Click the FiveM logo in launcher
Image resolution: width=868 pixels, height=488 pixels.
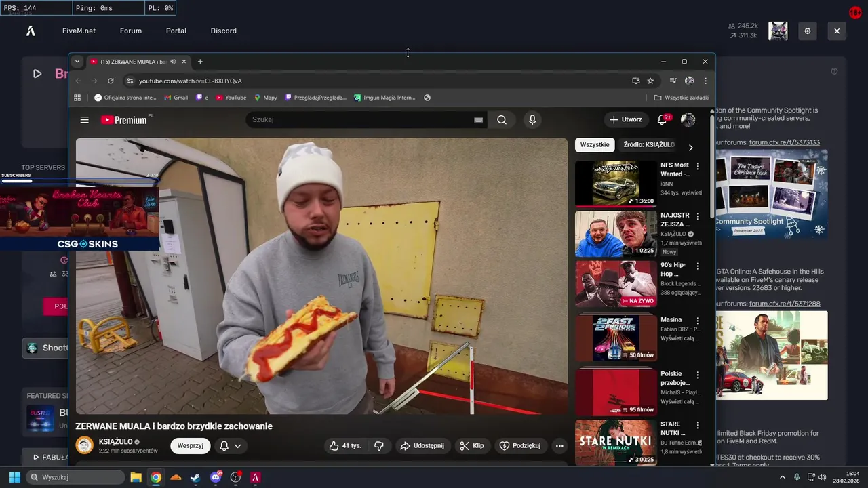point(31,31)
